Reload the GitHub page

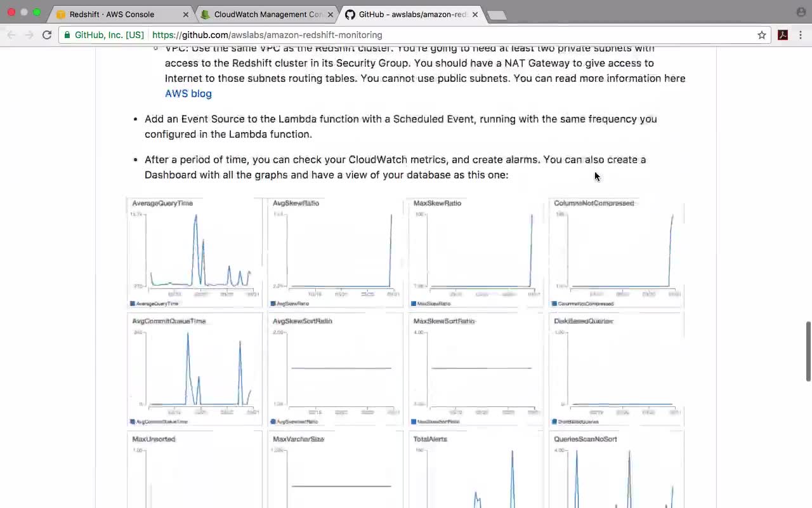click(x=47, y=35)
